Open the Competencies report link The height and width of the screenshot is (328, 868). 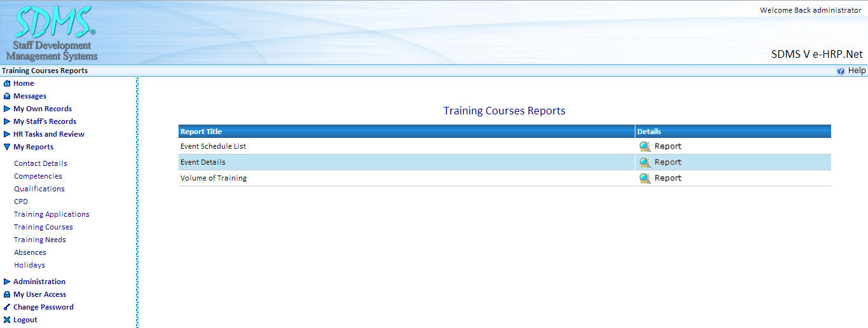pos(38,176)
